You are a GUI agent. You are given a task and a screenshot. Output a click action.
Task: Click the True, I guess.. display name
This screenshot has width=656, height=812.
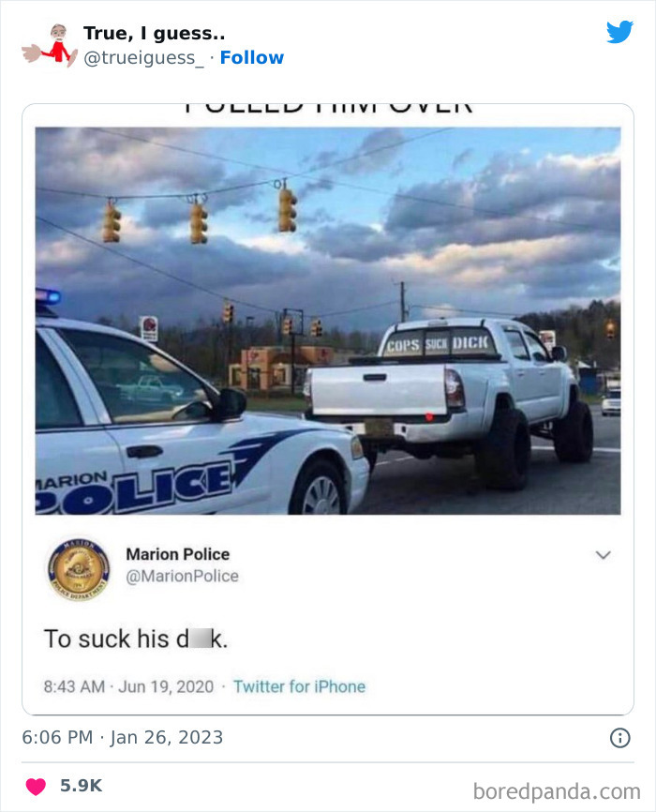coord(154,33)
